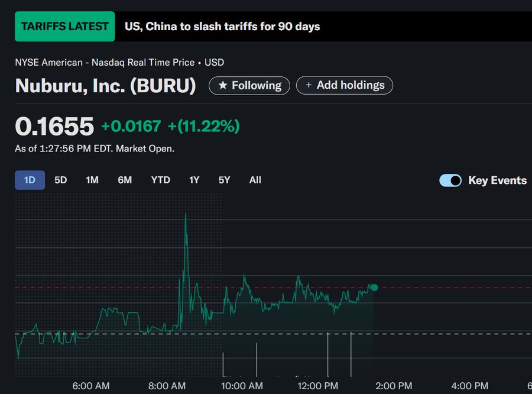Click the Add holdings button

345,85
